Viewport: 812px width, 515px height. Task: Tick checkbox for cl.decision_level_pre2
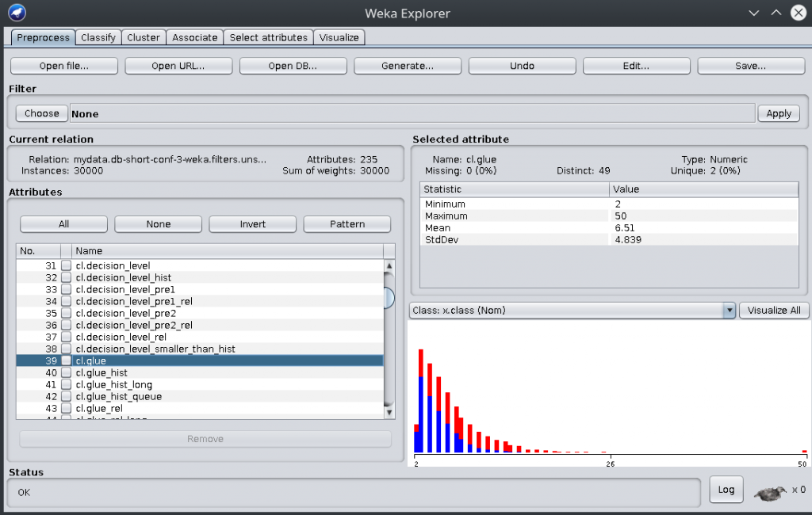click(67, 313)
